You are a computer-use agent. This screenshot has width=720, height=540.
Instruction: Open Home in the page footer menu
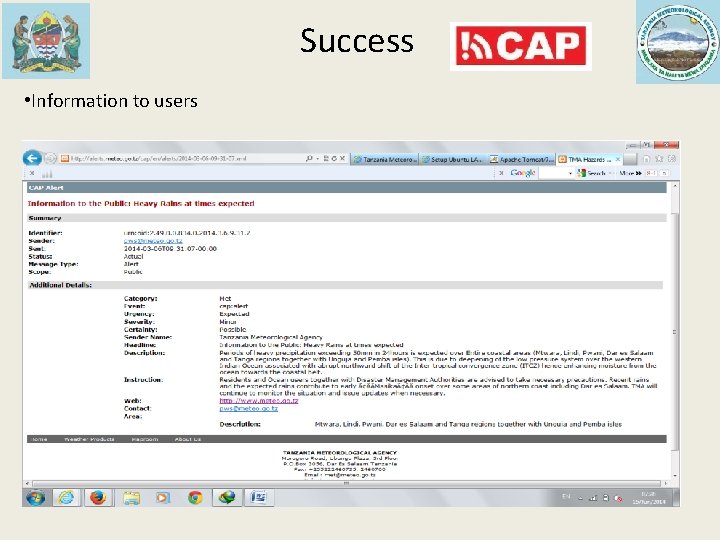pyautogui.click(x=39, y=439)
